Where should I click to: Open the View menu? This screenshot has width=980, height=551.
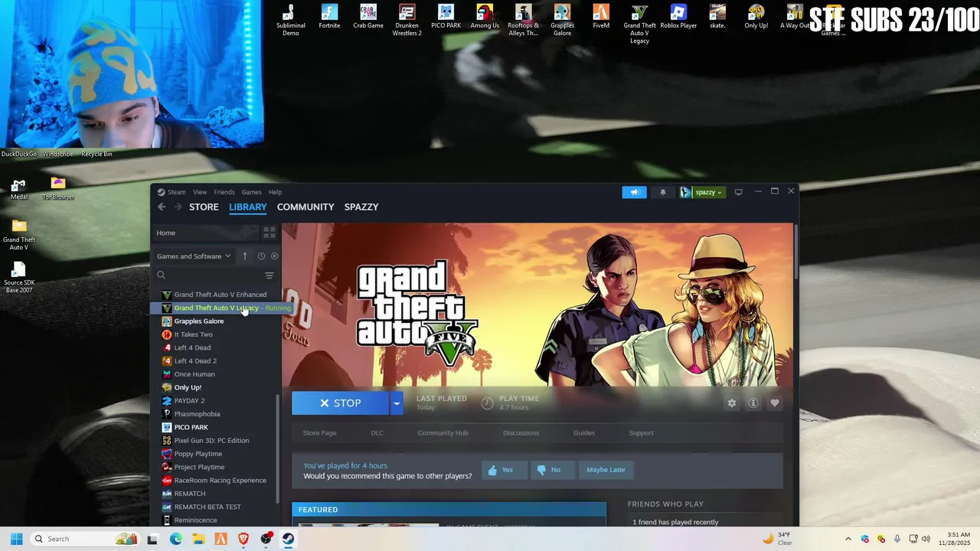coord(200,192)
